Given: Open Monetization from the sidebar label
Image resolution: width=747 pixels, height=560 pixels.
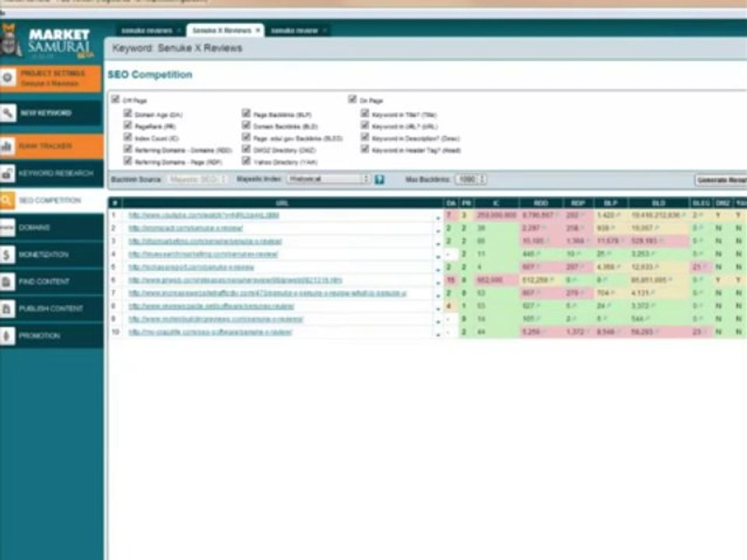Looking at the screenshot, I should [x=44, y=255].
